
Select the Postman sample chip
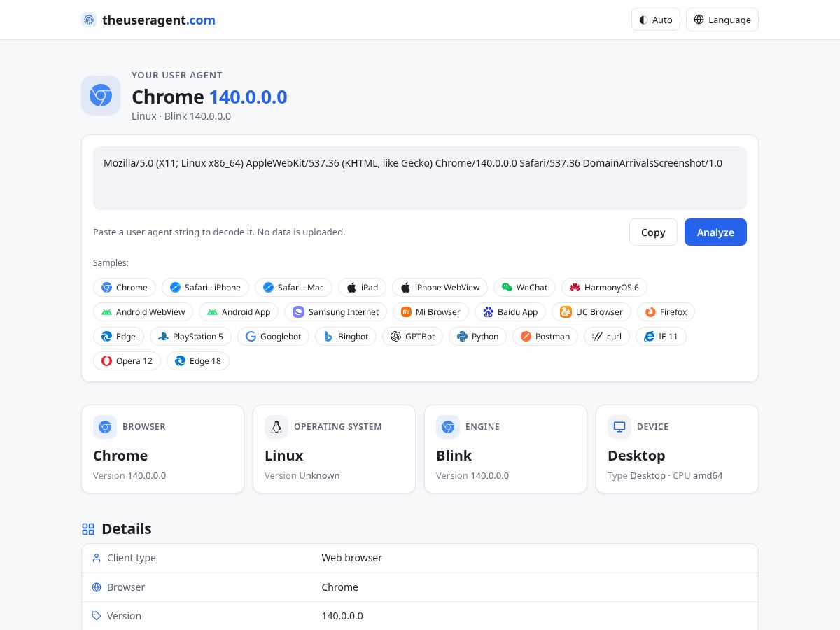point(545,337)
